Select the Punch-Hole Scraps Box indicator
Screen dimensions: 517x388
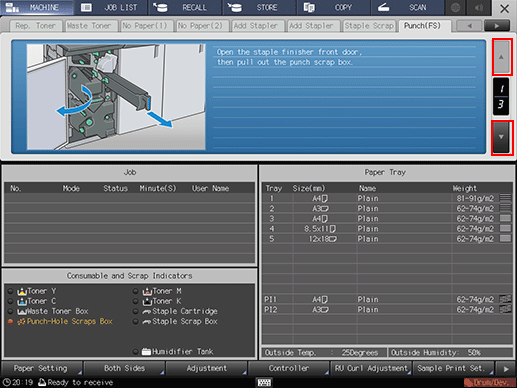coord(65,321)
